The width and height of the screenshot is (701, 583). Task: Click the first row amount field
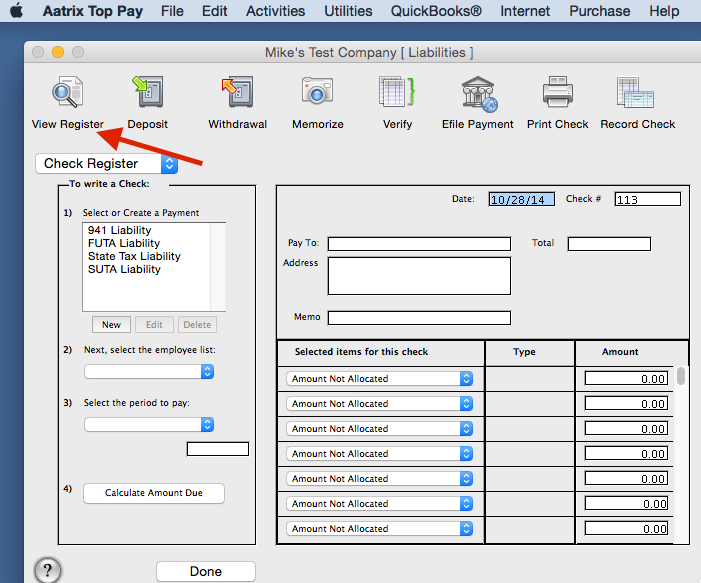pyautogui.click(x=626, y=379)
